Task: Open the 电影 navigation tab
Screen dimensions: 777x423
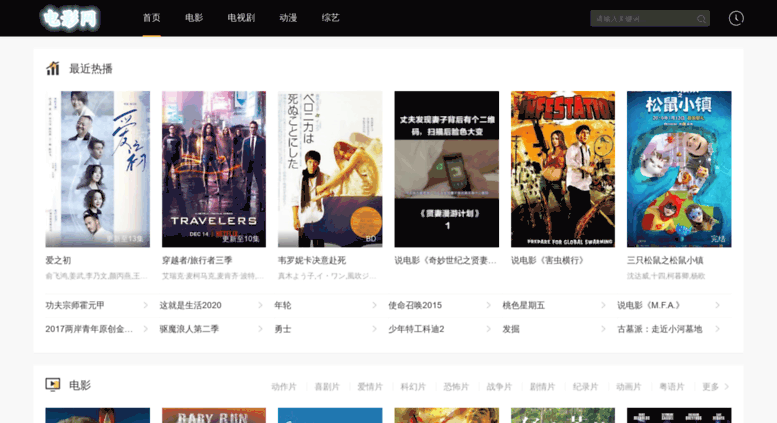Action: click(x=194, y=18)
